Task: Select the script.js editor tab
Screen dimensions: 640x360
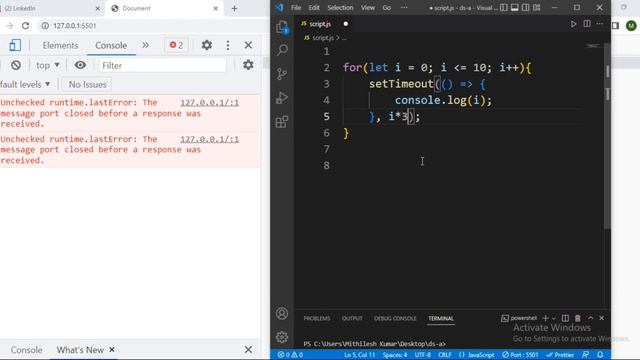Action: [x=320, y=24]
